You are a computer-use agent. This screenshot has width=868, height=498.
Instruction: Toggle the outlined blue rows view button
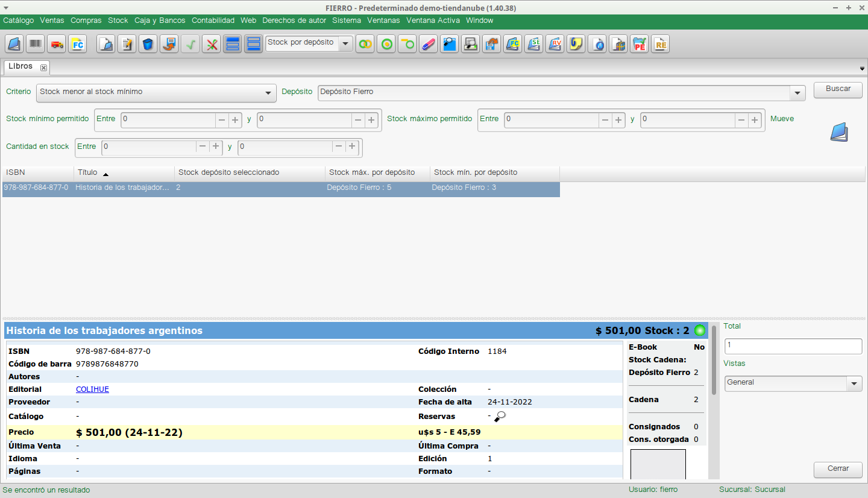(253, 44)
